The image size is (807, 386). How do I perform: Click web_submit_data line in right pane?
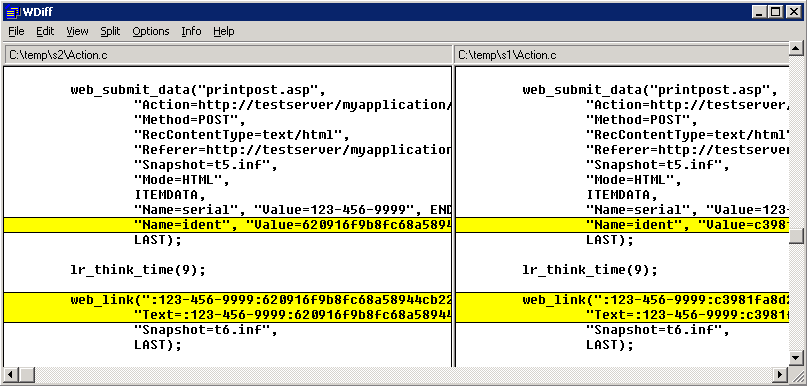click(650, 90)
